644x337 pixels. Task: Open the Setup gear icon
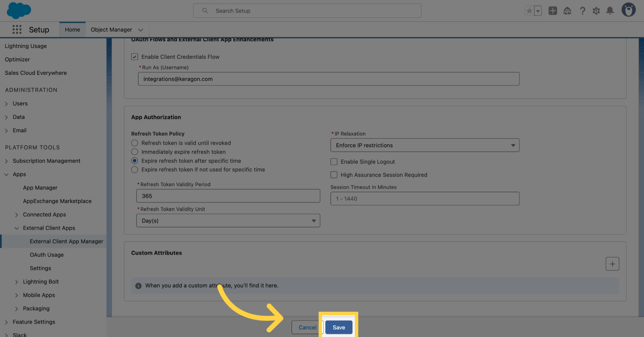[596, 11]
